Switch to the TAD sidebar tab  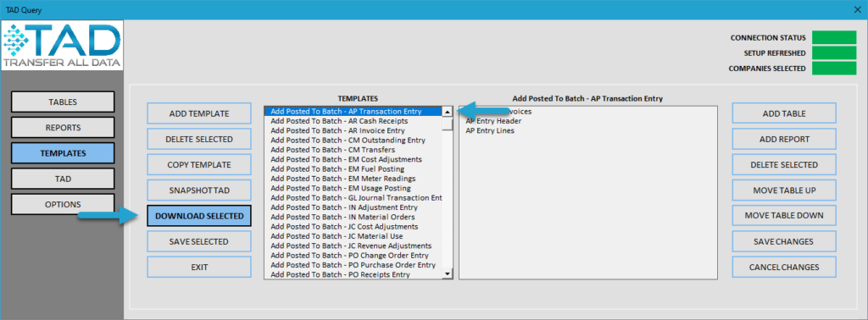pyautogui.click(x=63, y=179)
